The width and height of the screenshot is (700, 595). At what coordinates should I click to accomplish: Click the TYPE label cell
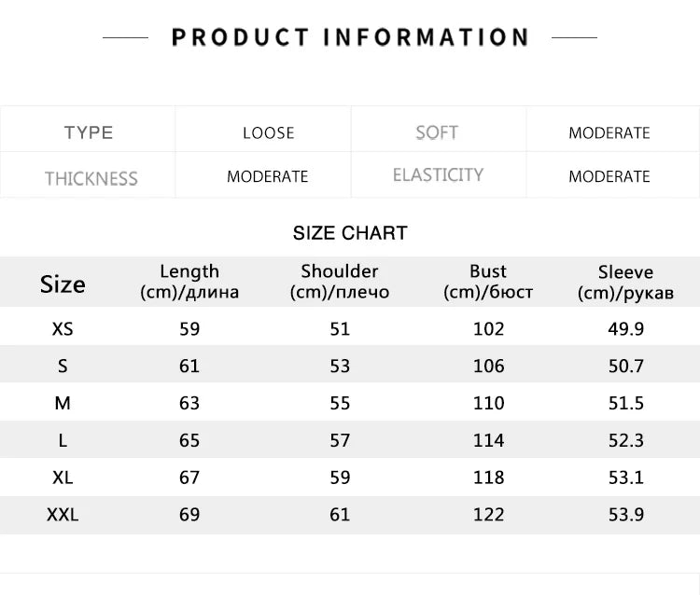89,132
